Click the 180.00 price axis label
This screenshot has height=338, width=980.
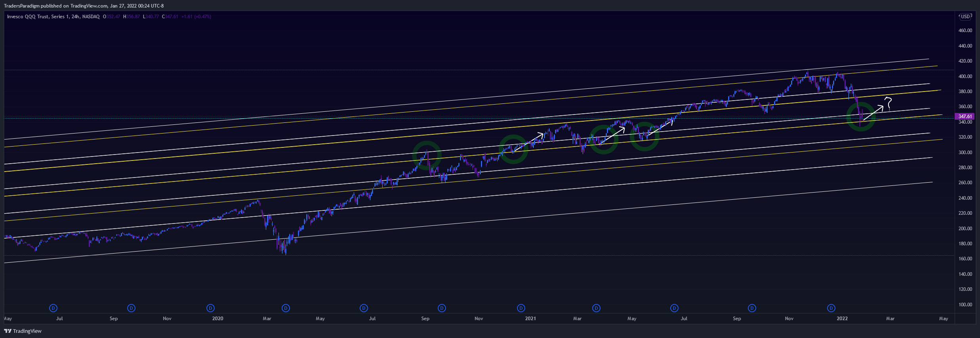click(965, 244)
